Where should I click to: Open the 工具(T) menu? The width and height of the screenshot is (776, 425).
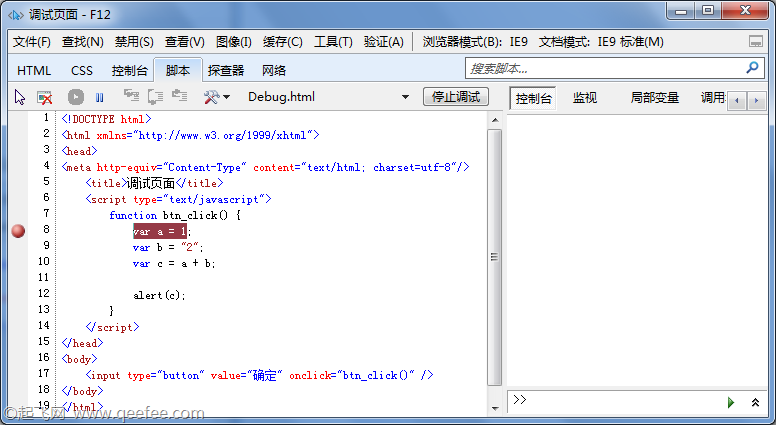333,42
